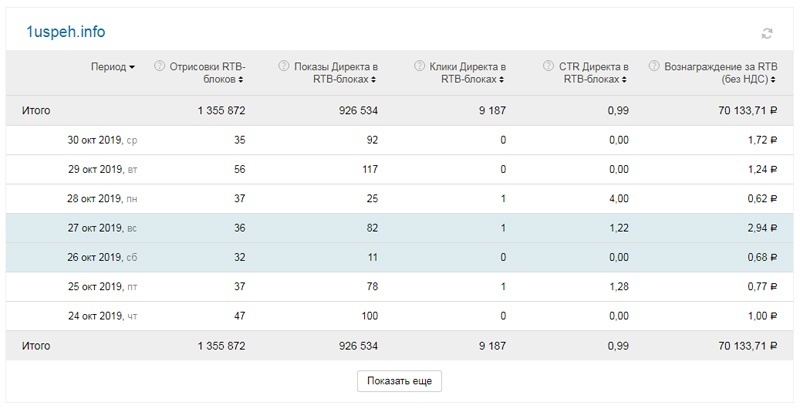Click the refresh icon near the table title
The height and width of the screenshot is (409, 800).
[767, 33]
